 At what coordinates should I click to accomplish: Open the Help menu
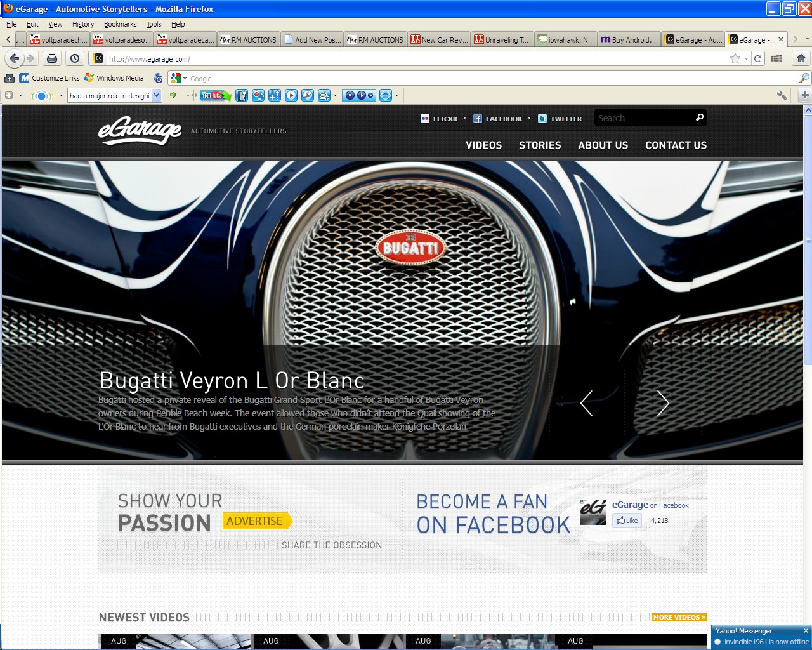coord(178,24)
